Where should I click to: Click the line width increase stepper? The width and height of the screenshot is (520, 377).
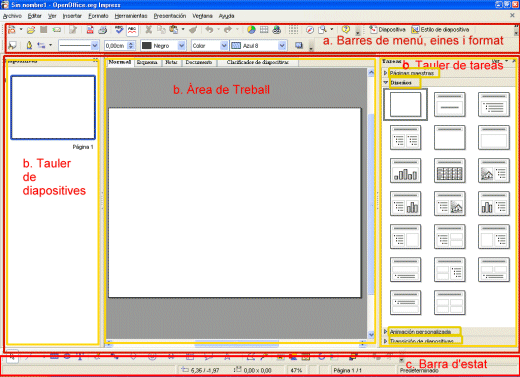[x=131, y=43]
